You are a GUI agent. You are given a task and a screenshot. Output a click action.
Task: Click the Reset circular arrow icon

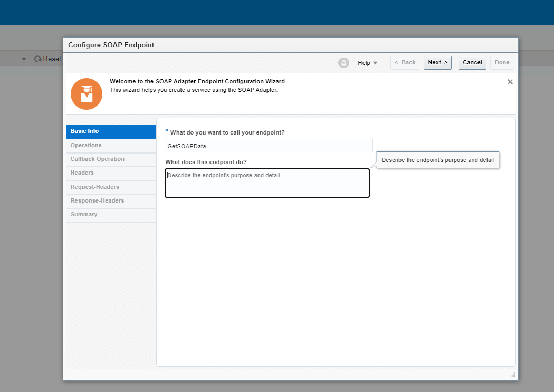(38, 59)
